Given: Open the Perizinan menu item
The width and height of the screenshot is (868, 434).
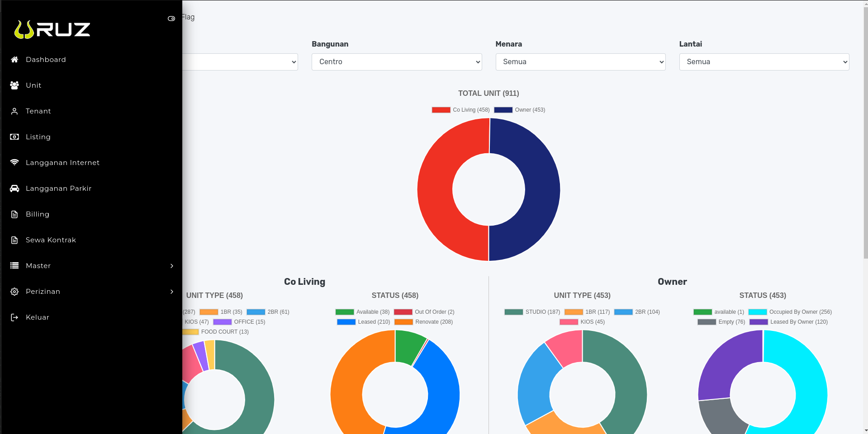Looking at the screenshot, I should (43, 292).
